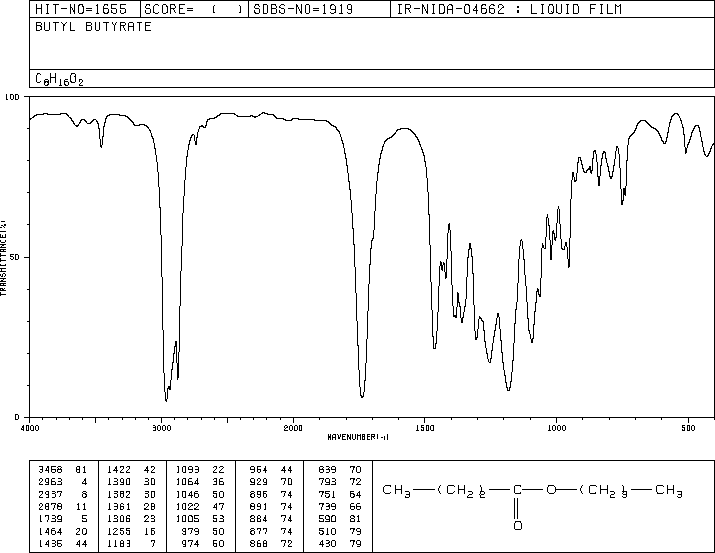Click the (CH2)2 group in the structure

click(461, 491)
